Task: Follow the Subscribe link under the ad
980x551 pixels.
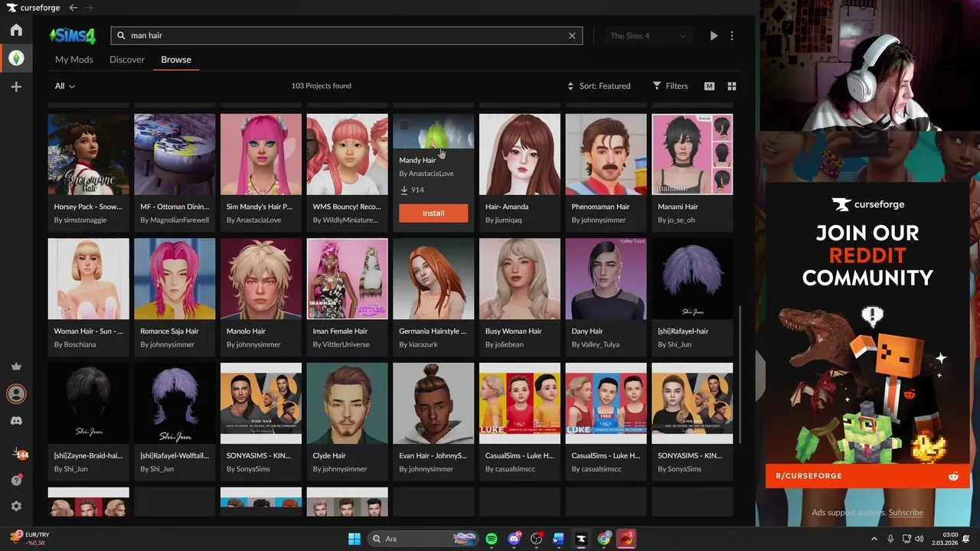Action: 906,513
